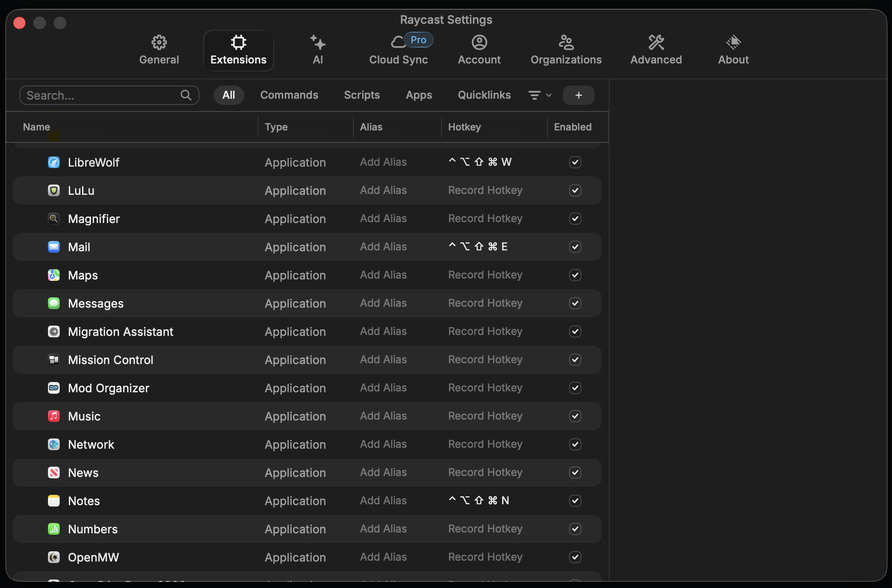Click the Mission Control icon
The image size is (892, 588).
click(x=54, y=360)
